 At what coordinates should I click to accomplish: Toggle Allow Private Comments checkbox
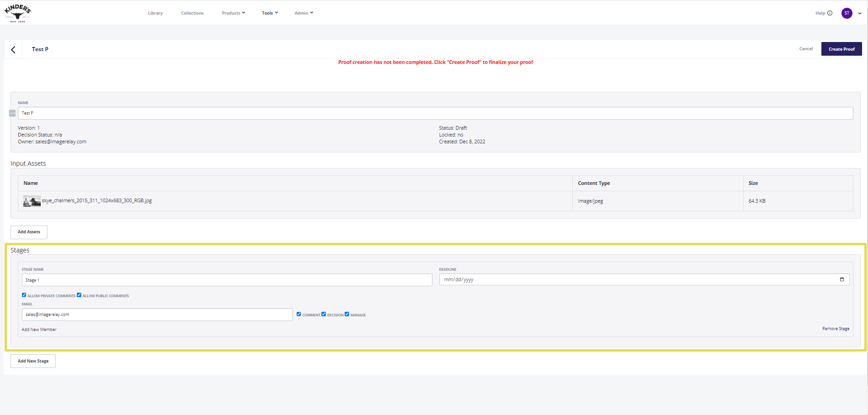pyautogui.click(x=24, y=295)
